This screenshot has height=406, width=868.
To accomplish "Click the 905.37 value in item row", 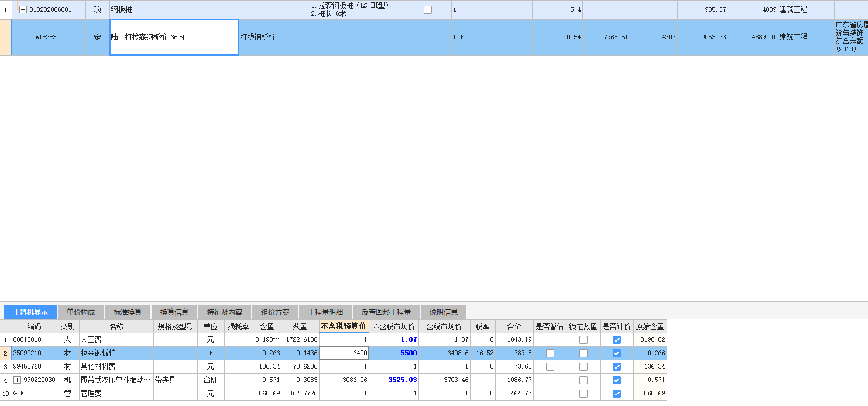I will (702, 10).
